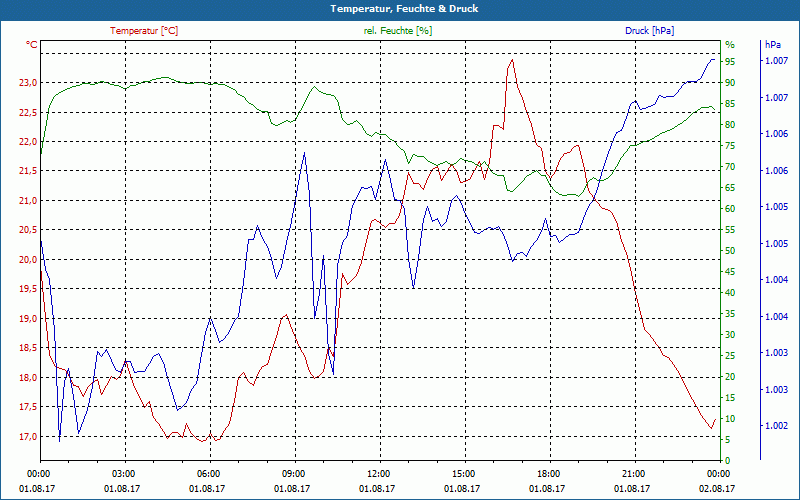Select the '10' humidity axis value

coord(730,419)
